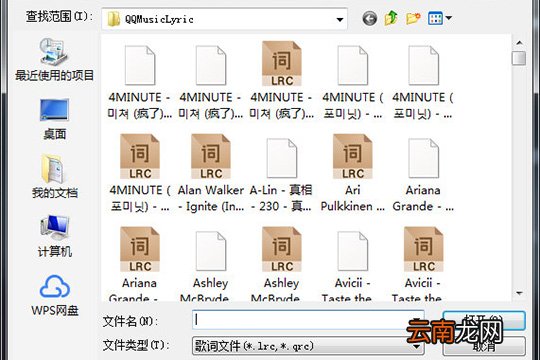Go to 桌面 in the places bar

coord(54,119)
